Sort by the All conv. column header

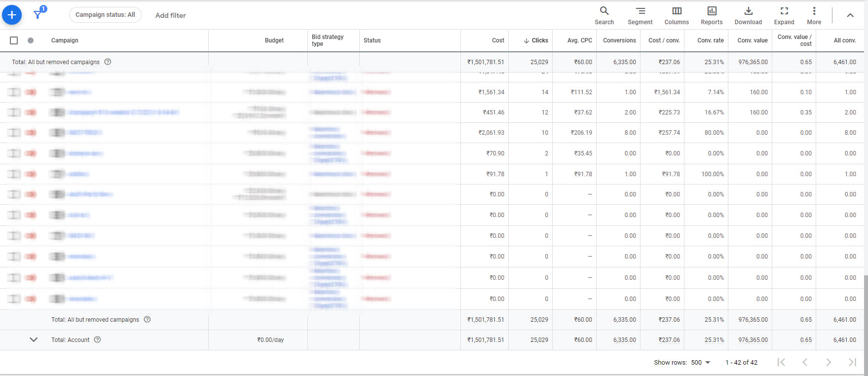point(845,40)
